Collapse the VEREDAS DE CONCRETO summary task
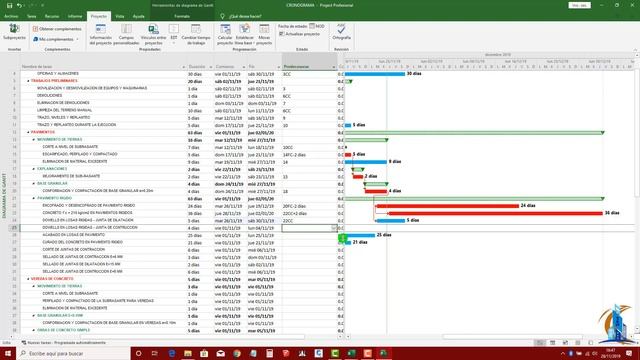The height and width of the screenshot is (360, 640). click(28, 279)
